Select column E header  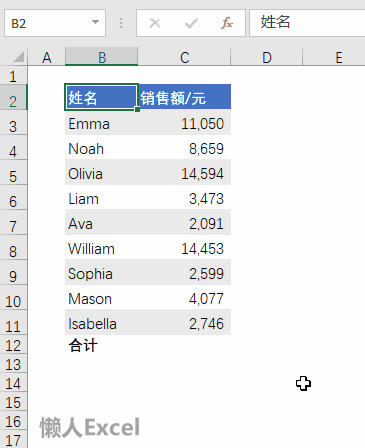(x=334, y=57)
